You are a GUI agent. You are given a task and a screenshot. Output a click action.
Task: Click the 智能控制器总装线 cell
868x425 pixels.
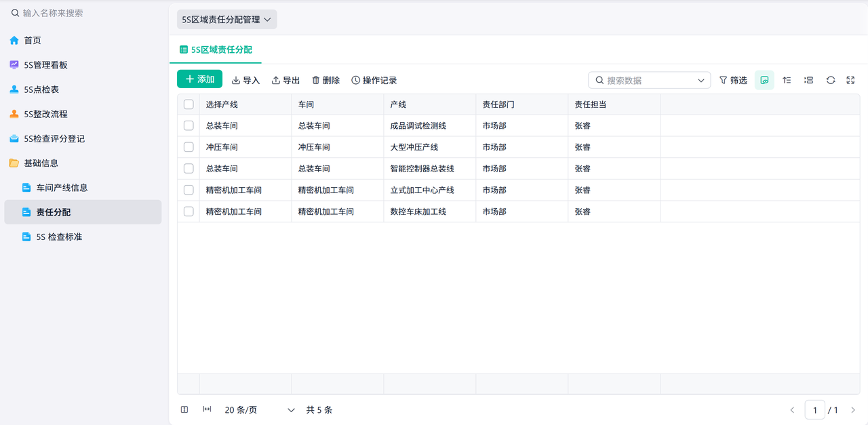[430, 168]
